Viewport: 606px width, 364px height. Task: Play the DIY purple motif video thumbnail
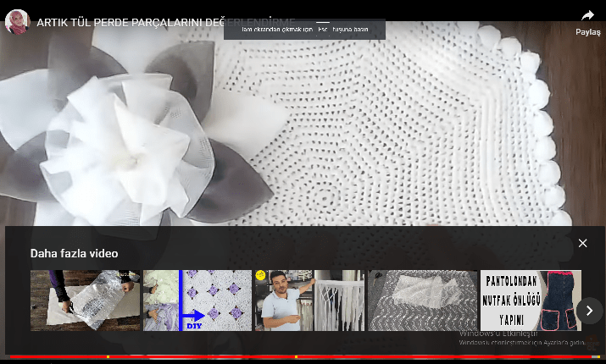click(197, 301)
